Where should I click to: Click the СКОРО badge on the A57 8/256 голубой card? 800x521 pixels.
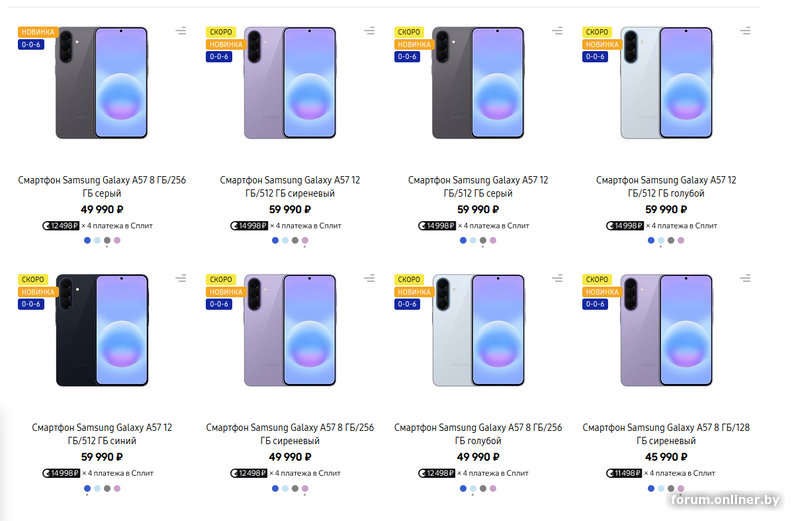pyautogui.click(x=409, y=280)
